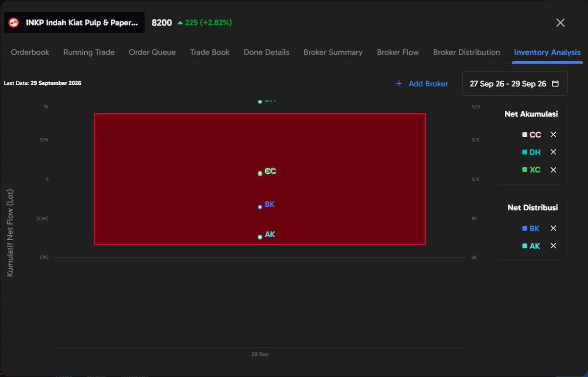588x377 pixels.
Task: Click the Net Akumulasi heading
Action: pyautogui.click(x=531, y=114)
